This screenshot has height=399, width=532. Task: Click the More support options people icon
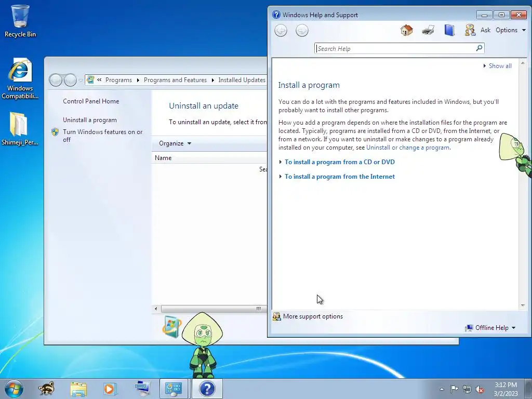pyautogui.click(x=277, y=316)
